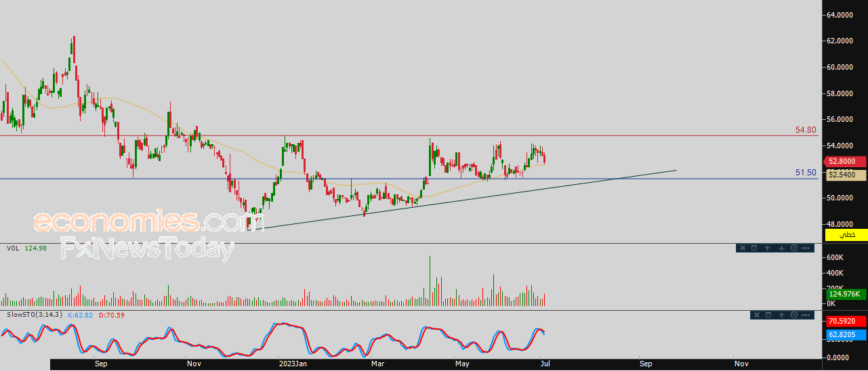The image size is (868, 371).
Task: Click the 54.80 resistance line label
Action: tap(806, 129)
